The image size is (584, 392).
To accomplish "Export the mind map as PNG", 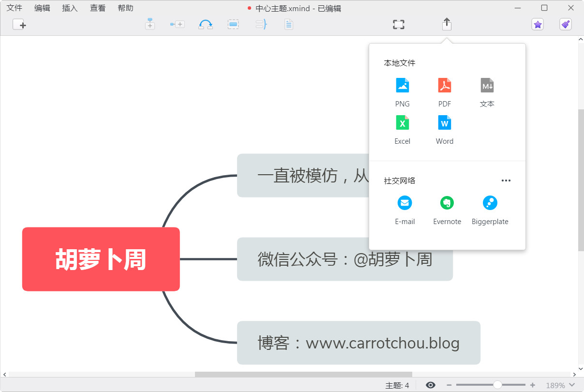I will (x=402, y=86).
